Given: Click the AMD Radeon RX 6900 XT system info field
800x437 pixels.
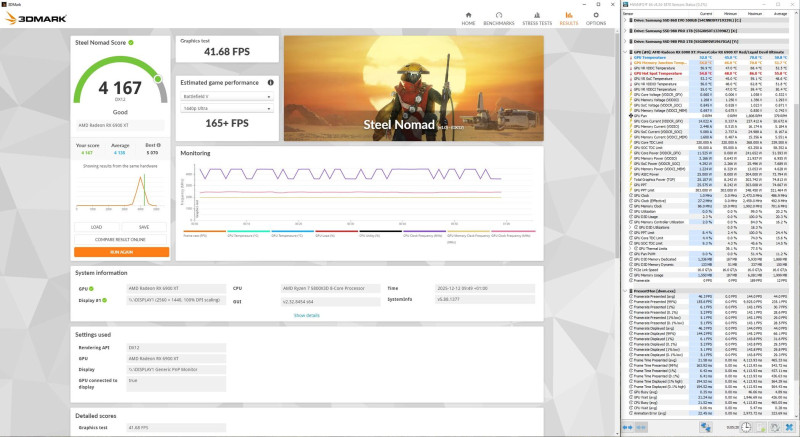Looking at the screenshot, I should point(176,289).
